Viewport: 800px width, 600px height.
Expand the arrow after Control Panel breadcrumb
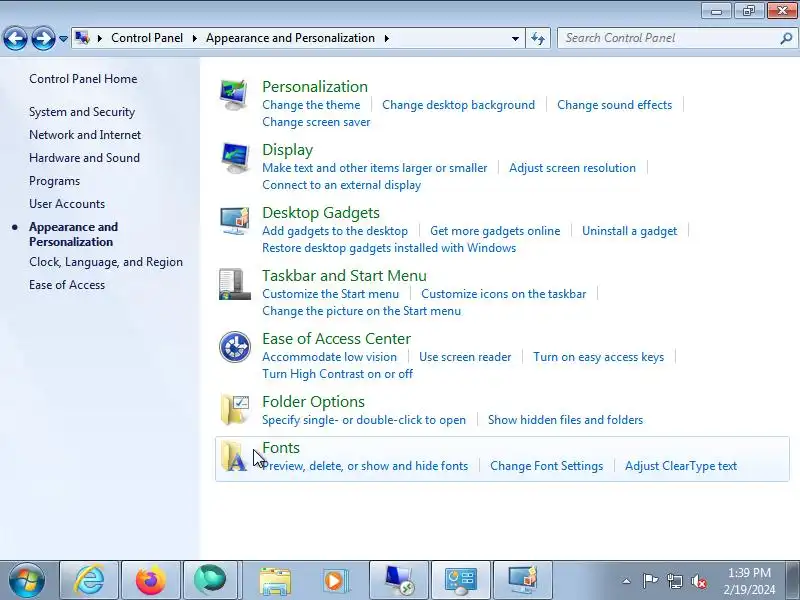point(194,38)
